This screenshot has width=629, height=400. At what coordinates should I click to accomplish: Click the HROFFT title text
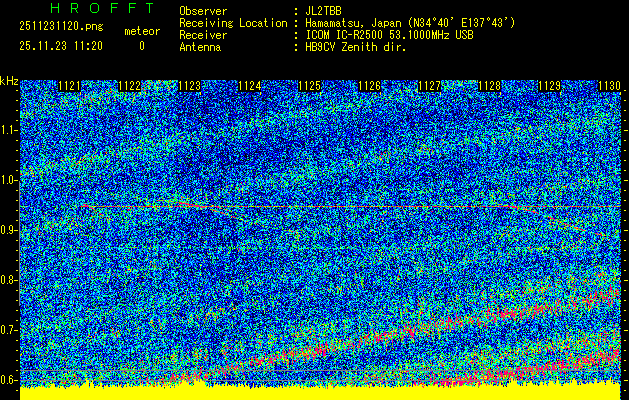88,8
